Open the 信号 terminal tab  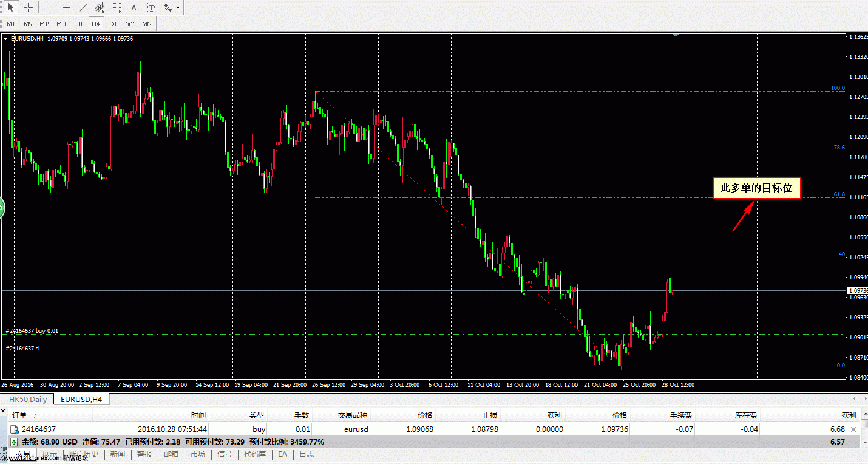tap(225, 454)
